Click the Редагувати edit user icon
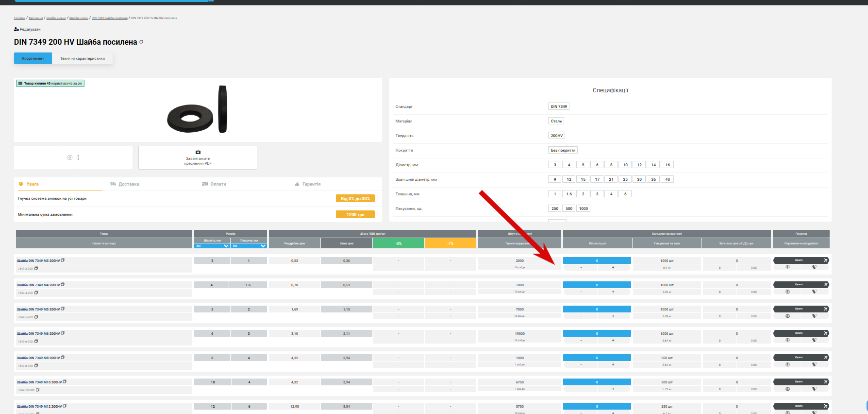868x414 pixels. click(x=17, y=29)
